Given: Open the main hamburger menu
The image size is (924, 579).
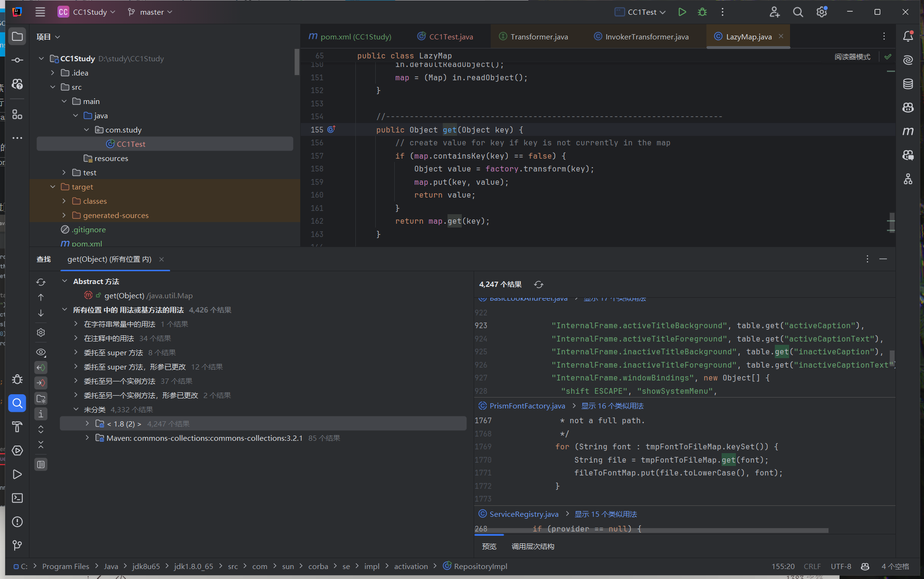Looking at the screenshot, I should coord(40,12).
